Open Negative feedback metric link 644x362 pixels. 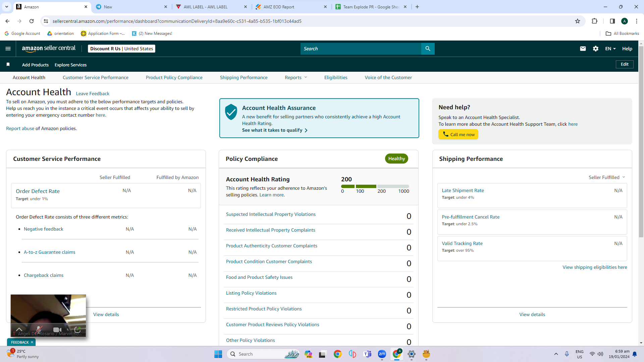click(44, 229)
